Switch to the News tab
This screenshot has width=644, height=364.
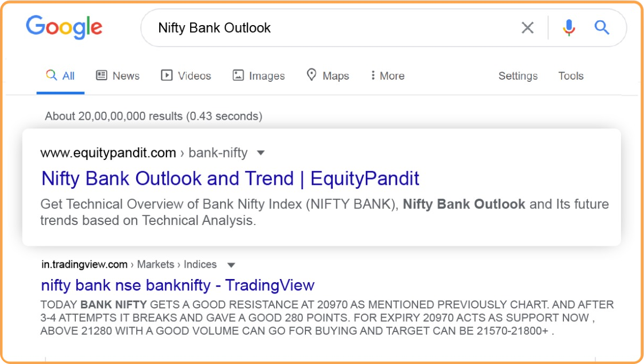point(125,76)
